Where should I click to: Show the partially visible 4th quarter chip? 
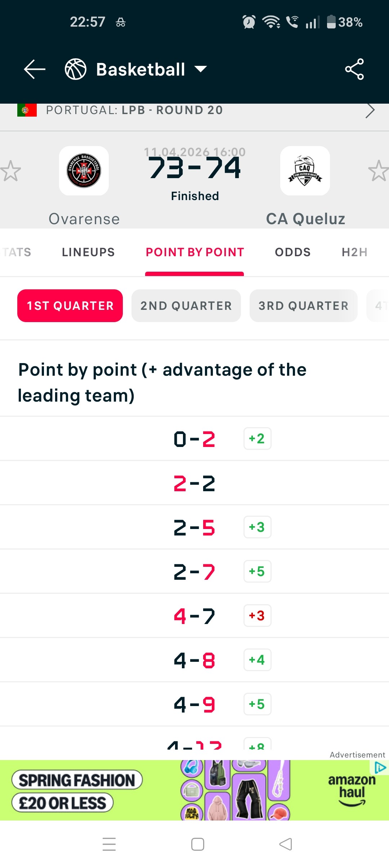pos(378,306)
